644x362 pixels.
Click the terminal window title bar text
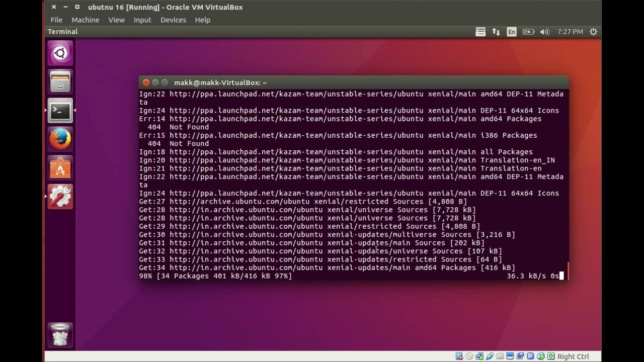point(220,82)
